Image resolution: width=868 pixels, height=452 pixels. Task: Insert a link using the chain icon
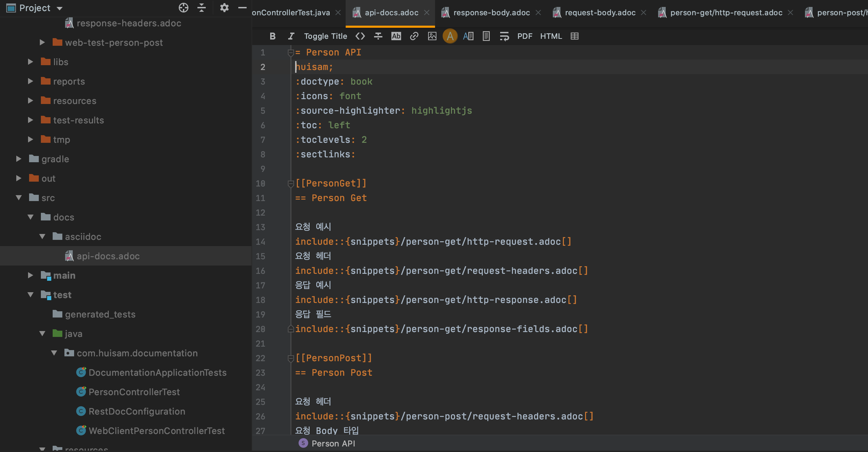[x=414, y=36]
